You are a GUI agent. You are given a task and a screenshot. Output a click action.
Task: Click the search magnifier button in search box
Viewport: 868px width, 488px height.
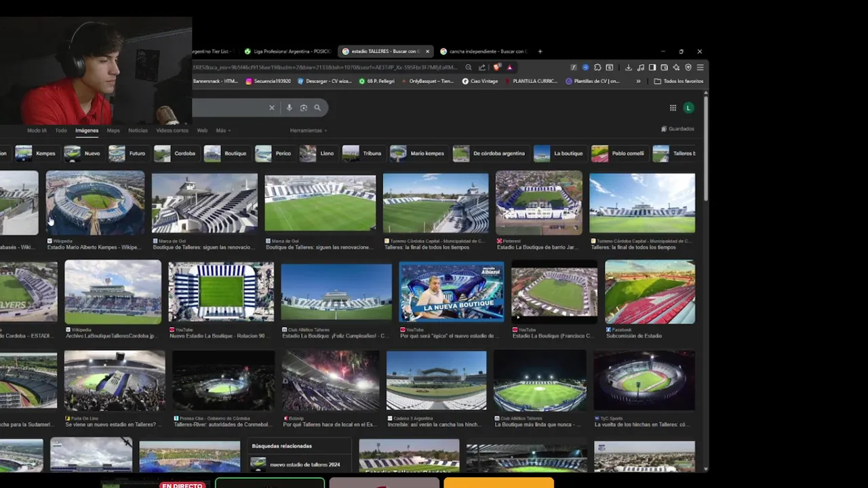pyautogui.click(x=317, y=108)
